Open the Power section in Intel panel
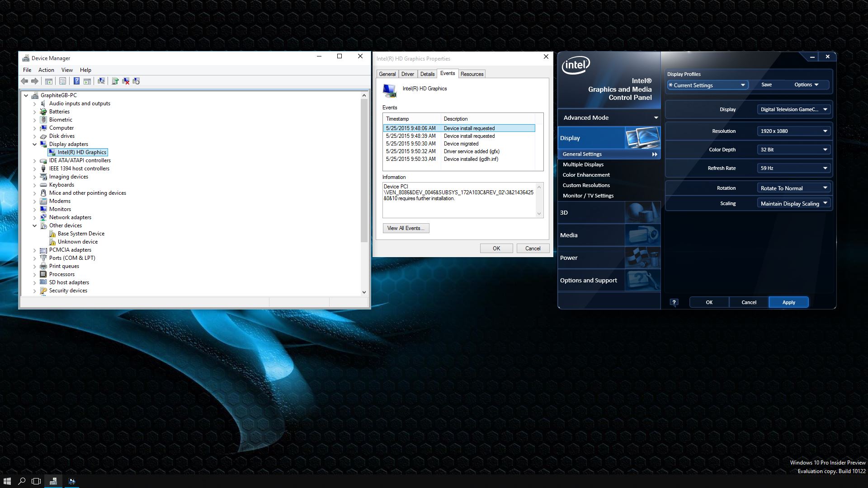The image size is (868, 488). [609, 258]
